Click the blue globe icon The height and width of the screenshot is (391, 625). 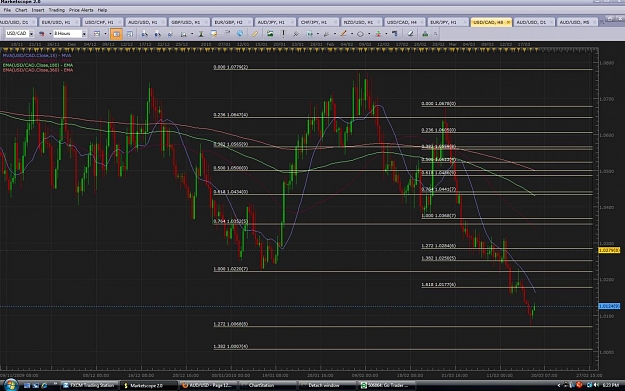(x=240, y=34)
